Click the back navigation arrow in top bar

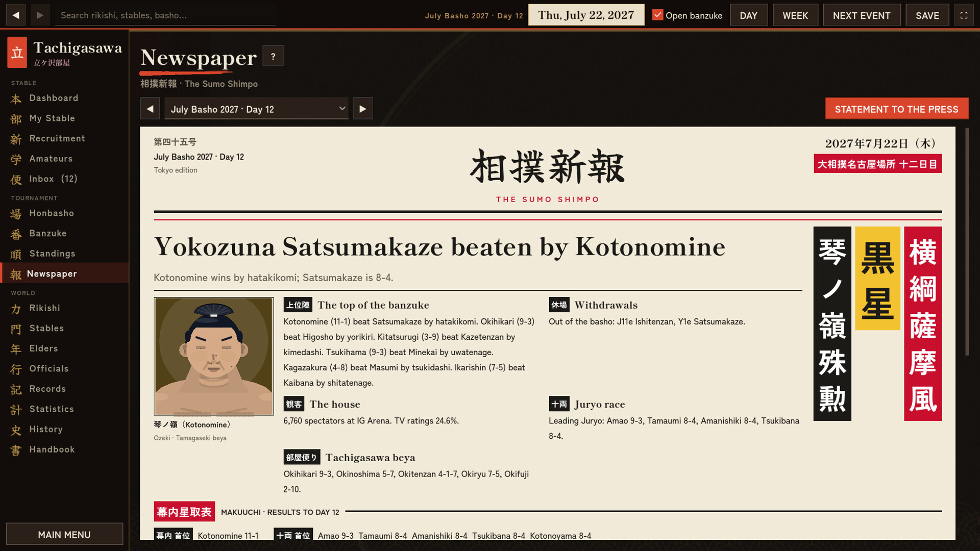point(16,15)
